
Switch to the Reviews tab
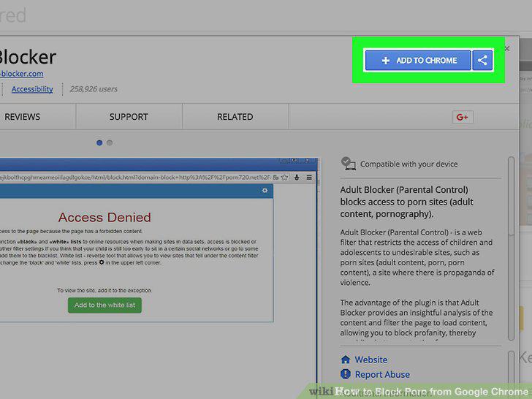[x=23, y=117]
